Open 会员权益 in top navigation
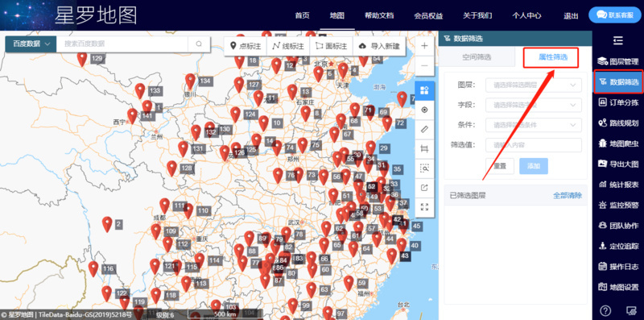Image resolution: width=644 pixels, height=320 pixels. coord(428,16)
